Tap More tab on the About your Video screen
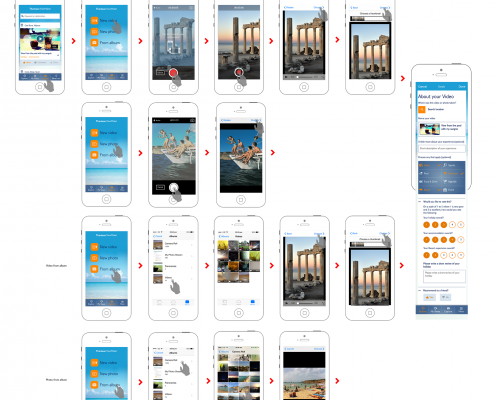Screen dimensions: 495x400 coord(461,310)
